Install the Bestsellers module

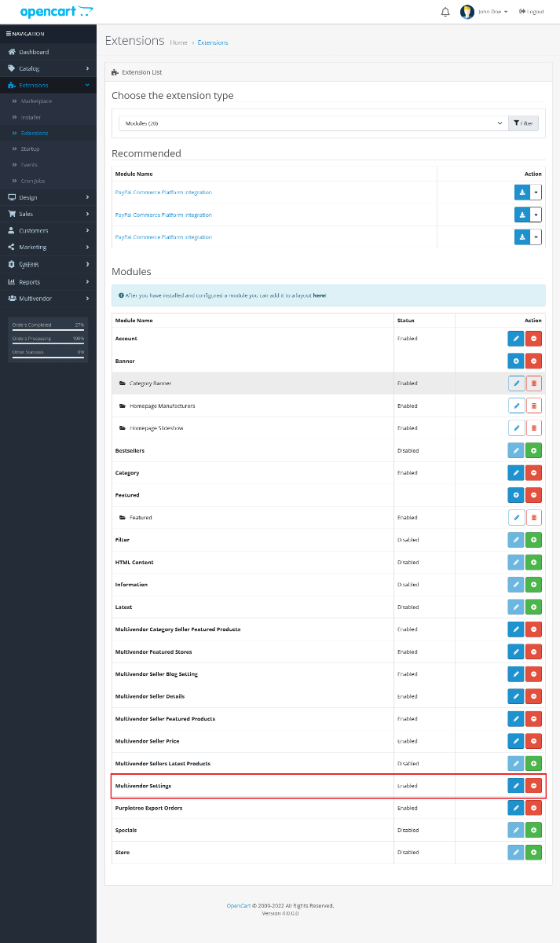pyautogui.click(x=533, y=450)
